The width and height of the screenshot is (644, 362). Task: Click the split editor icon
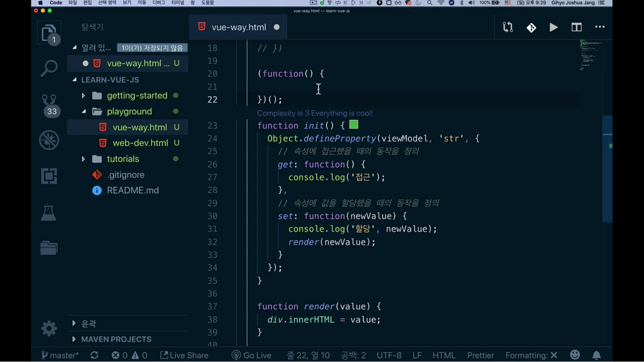click(x=576, y=27)
